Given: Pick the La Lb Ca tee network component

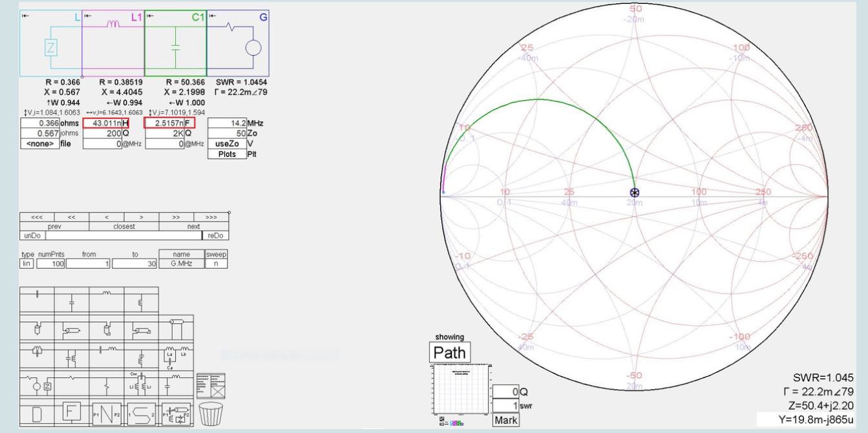Looking at the screenshot, I should (x=176, y=355).
